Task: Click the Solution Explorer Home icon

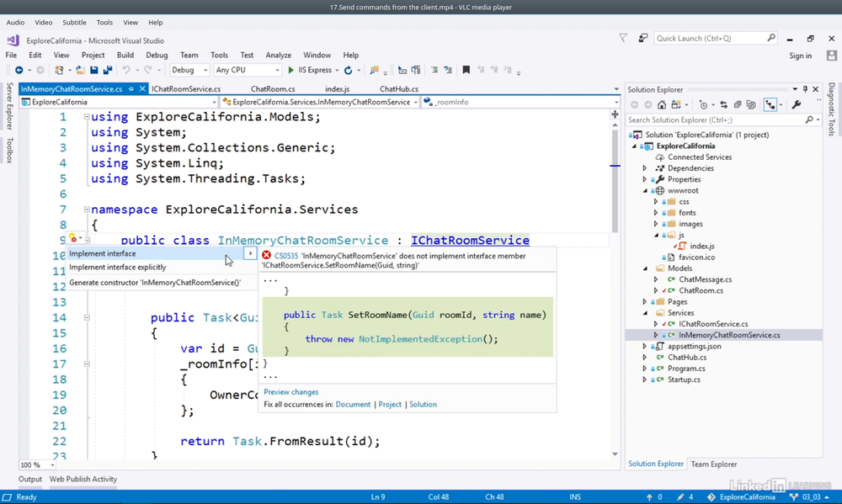Action: coord(662,104)
